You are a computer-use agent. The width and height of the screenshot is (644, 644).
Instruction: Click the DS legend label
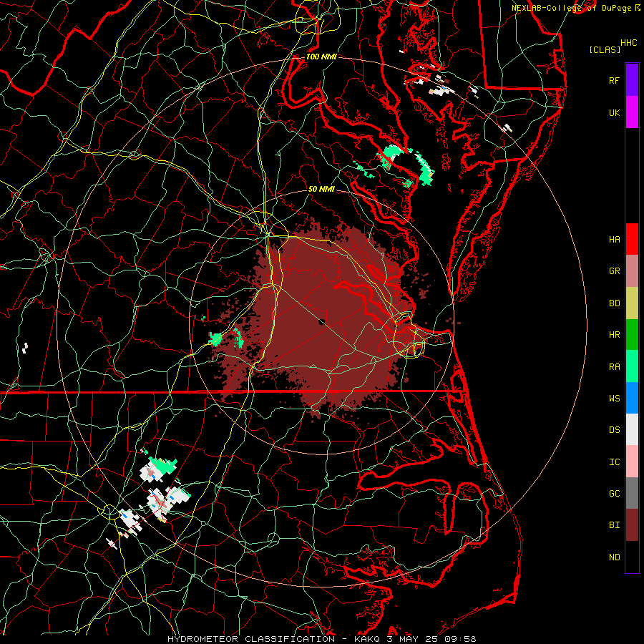point(614,430)
